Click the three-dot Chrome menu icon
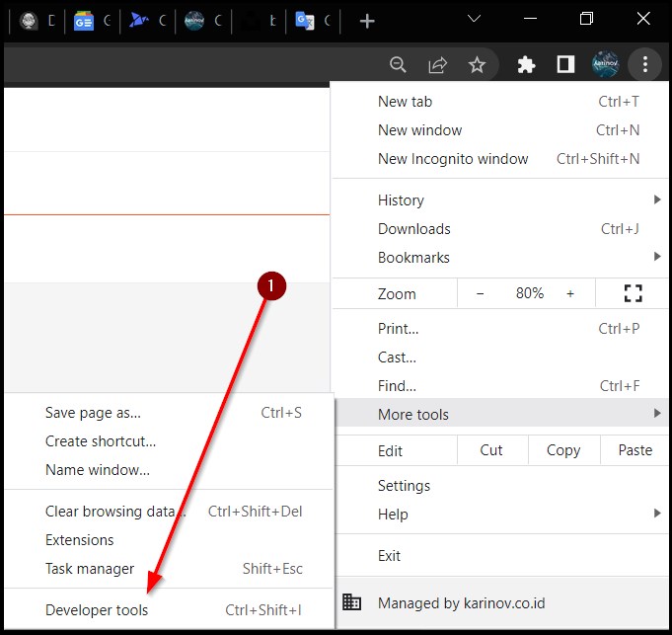This screenshot has height=635, width=672. tap(644, 65)
